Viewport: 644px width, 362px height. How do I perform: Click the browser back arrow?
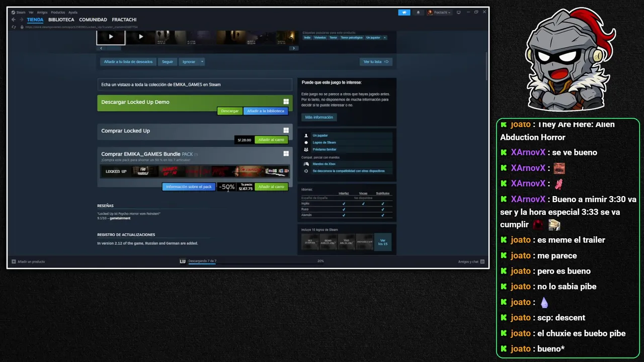(x=14, y=20)
